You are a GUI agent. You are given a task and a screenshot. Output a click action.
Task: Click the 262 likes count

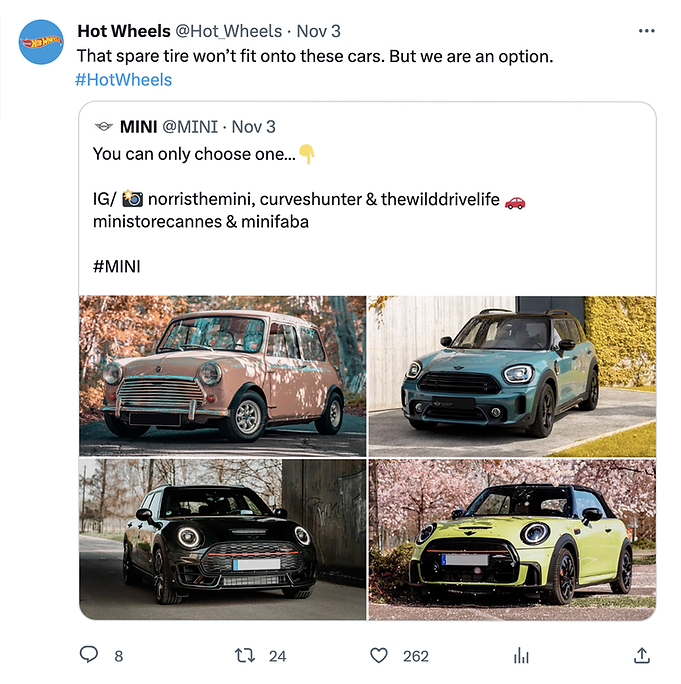point(416,656)
